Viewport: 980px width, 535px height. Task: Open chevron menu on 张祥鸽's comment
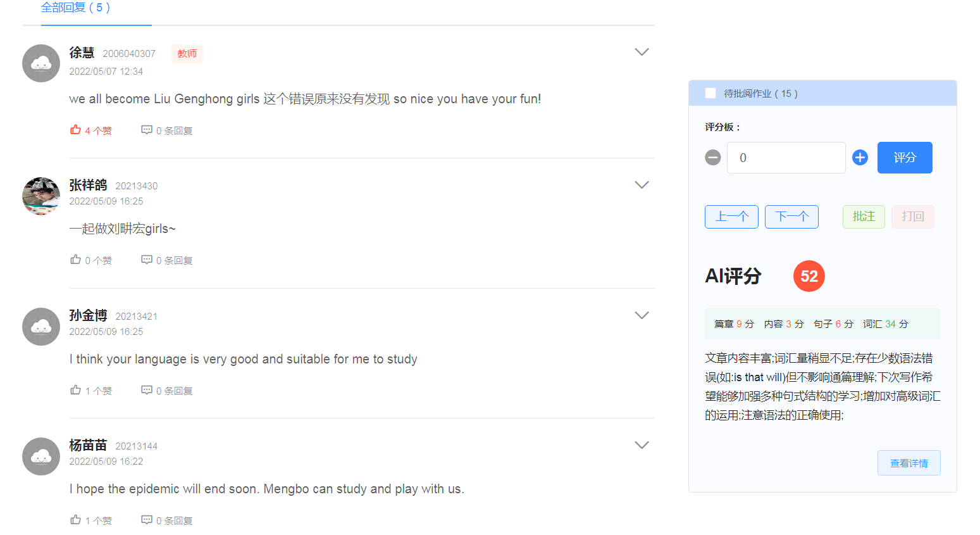coord(642,185)
